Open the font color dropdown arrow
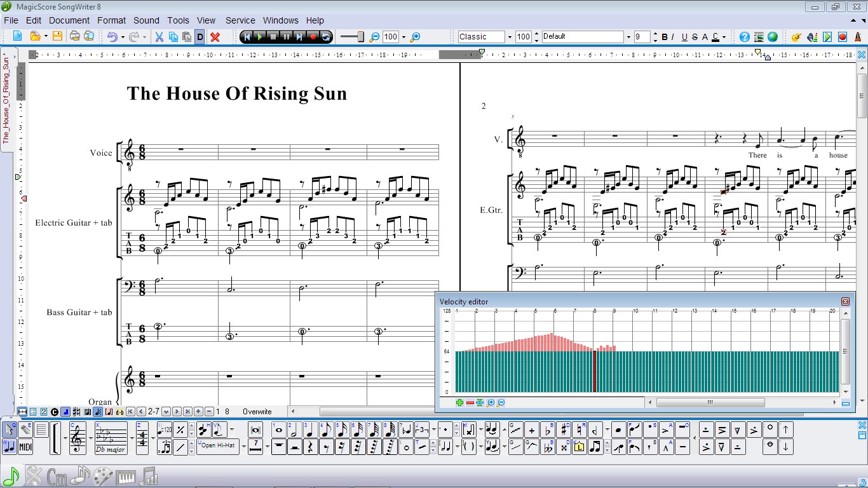 (x=724, y=37)
